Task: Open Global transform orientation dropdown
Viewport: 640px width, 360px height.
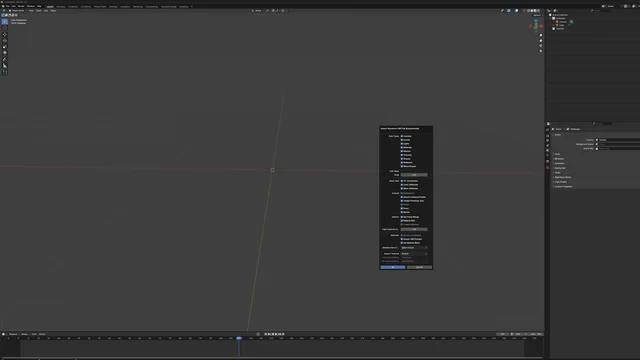Action: (x=258, y=11)
